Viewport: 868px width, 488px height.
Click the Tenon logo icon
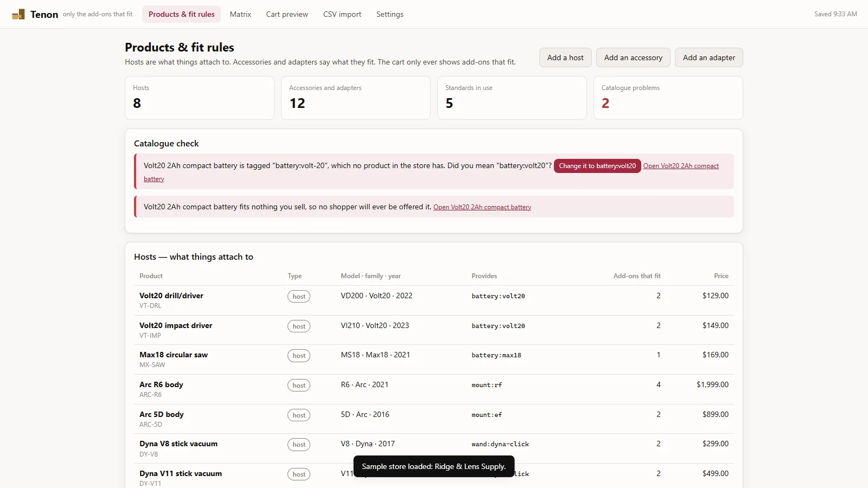click(x=18, y=14)
